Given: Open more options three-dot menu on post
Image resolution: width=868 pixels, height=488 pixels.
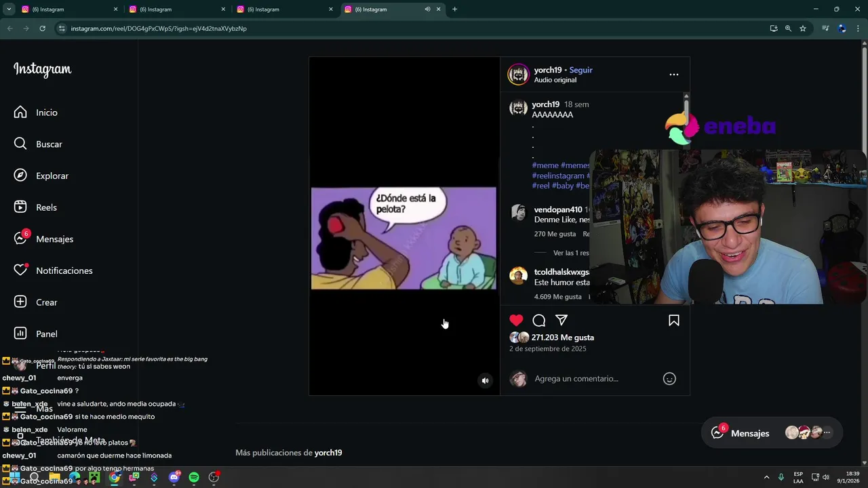Looking at the screenshot, I should click(673, 75).
